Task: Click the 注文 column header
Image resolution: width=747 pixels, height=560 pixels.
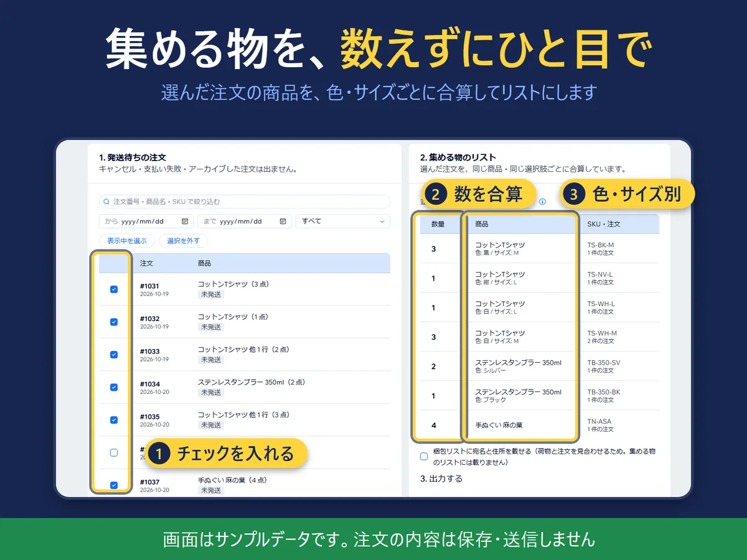Action: point(147,263)
